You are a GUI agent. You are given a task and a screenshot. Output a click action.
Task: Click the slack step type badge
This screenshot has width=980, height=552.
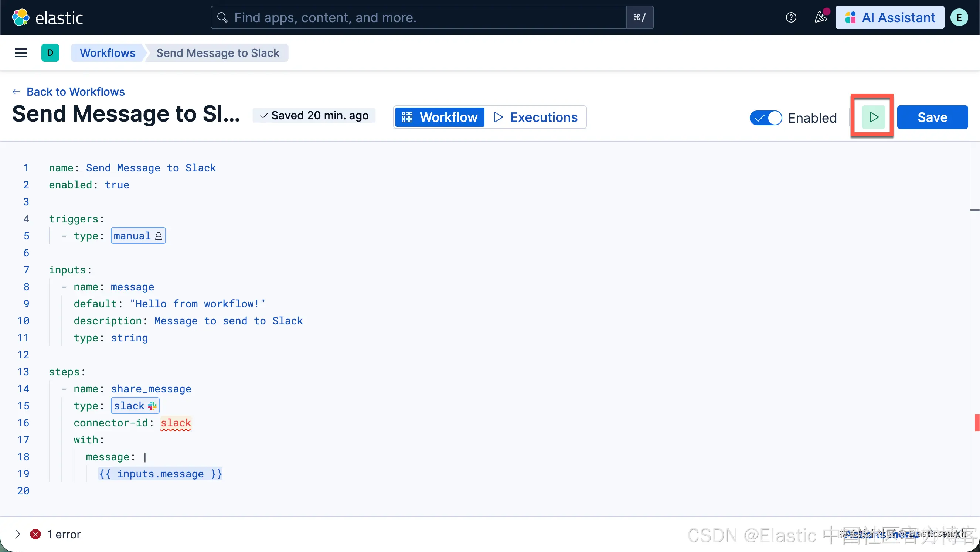135,406
